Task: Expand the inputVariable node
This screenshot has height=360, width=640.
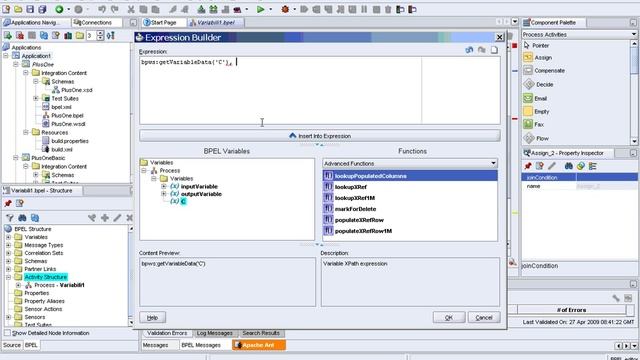Action: 164,187
